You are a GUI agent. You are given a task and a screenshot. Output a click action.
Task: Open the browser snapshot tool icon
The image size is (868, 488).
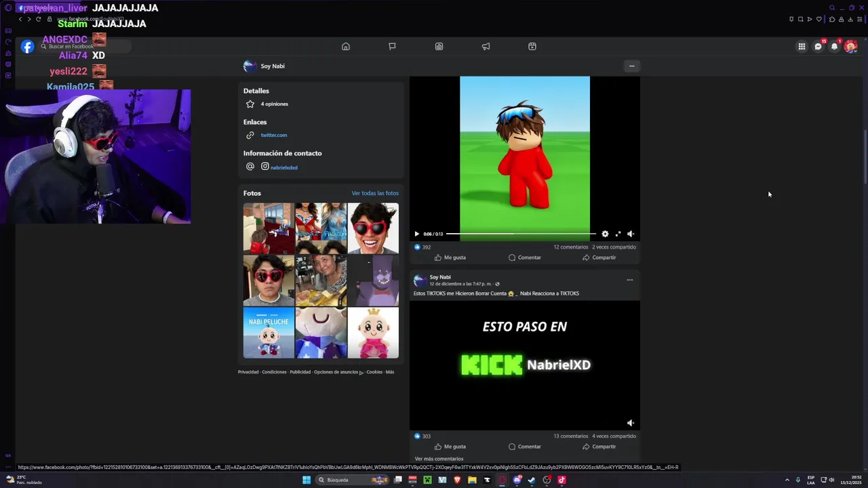pos(800,19)
